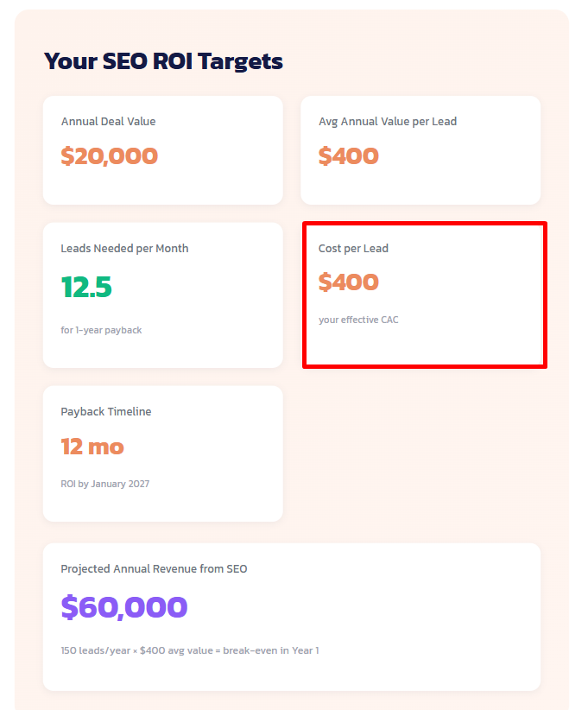Click the Avg Annual Value per Lead card
The height and width of the screenshot is (710, 588).
420,150
